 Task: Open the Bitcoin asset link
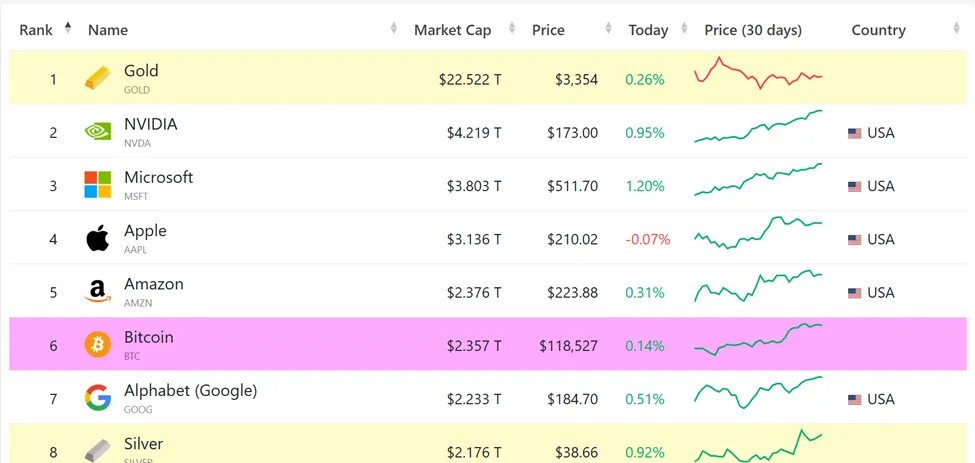click(x=148, y=338)
